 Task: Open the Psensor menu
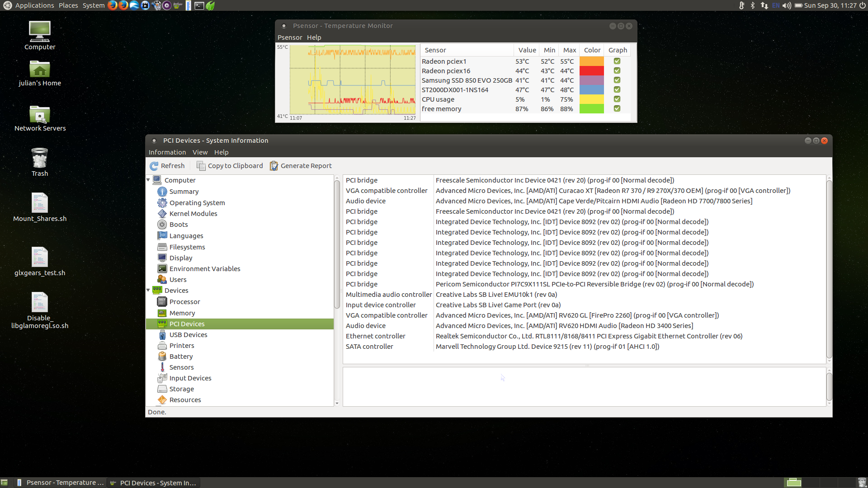click(x=289, y=38)
